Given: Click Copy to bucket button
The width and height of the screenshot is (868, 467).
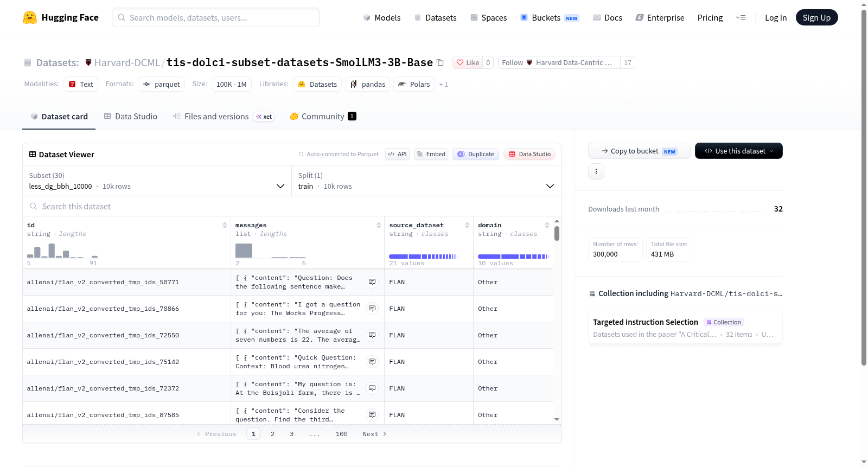Looking at the screenshot, I should coord(639,151).
